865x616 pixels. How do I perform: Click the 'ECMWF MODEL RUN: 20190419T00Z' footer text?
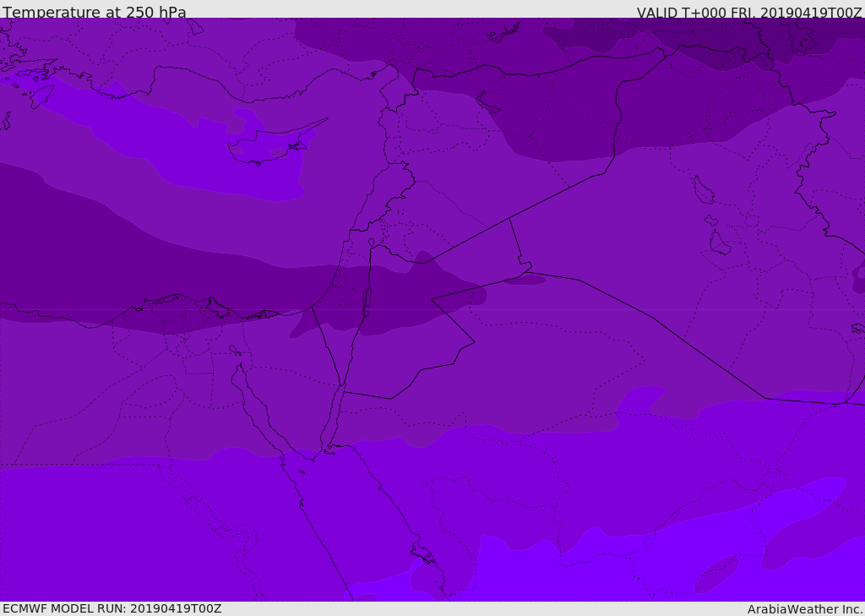pyautogui.click(x=112, y=608)
